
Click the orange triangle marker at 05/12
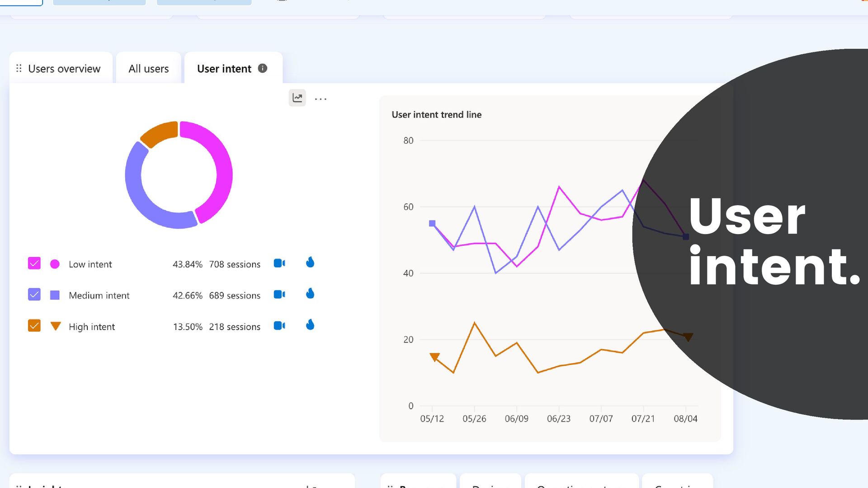[434, 357]
